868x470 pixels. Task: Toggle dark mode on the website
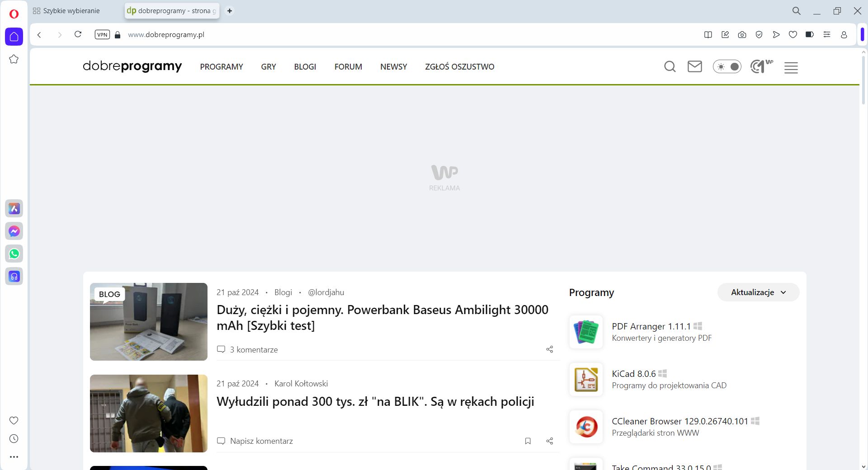coord(727,66)
